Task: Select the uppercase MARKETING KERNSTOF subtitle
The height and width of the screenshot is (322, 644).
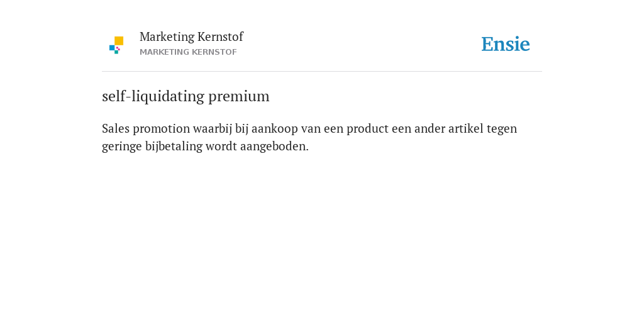Action: click(188, 52)
